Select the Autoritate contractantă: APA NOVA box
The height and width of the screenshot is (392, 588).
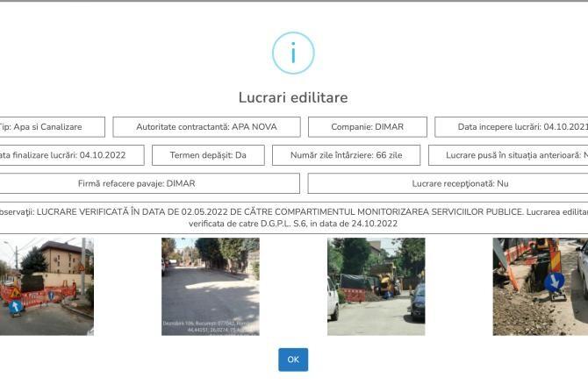206,127
